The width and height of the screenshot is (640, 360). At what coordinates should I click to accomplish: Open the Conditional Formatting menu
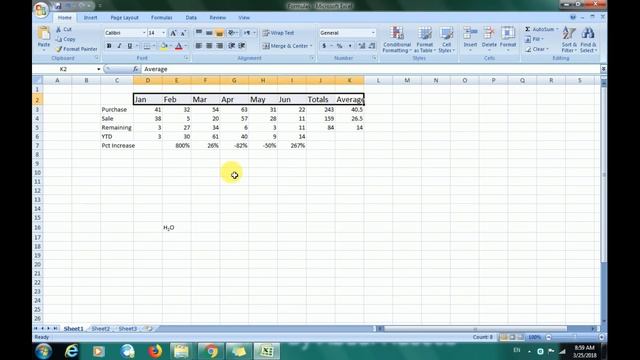coord(397,40)
